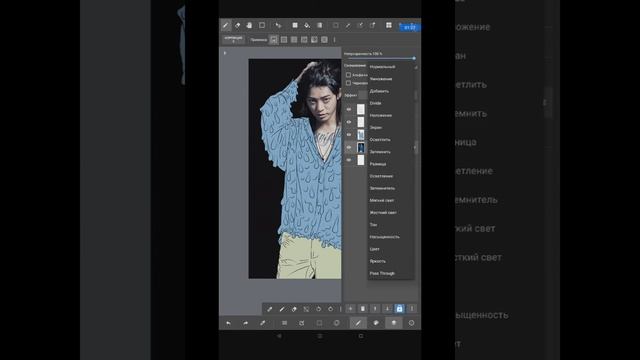
Task: Click Undo arrow in bottom bar
Action: click(x=228, y=323)
